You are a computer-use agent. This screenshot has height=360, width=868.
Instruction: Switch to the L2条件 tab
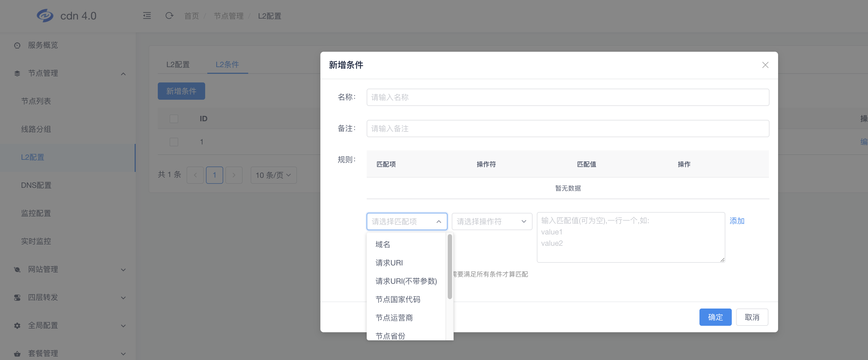(x=227, y=64)
